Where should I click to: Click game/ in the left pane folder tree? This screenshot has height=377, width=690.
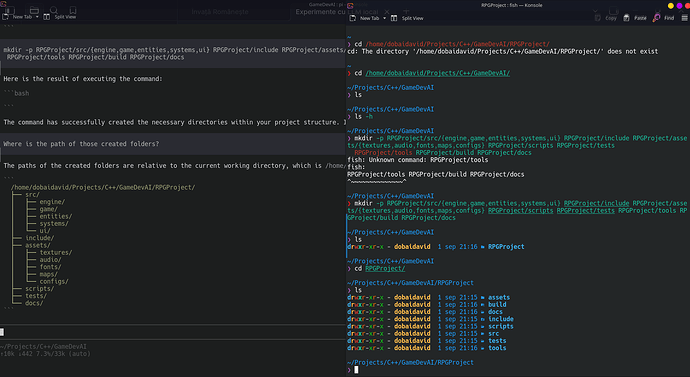coord(48,209)
